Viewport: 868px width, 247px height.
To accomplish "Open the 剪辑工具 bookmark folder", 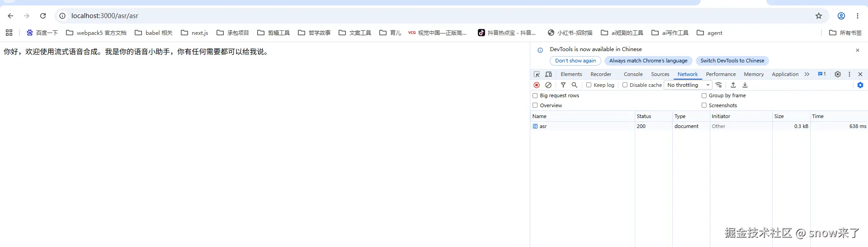I will [274, 33].
